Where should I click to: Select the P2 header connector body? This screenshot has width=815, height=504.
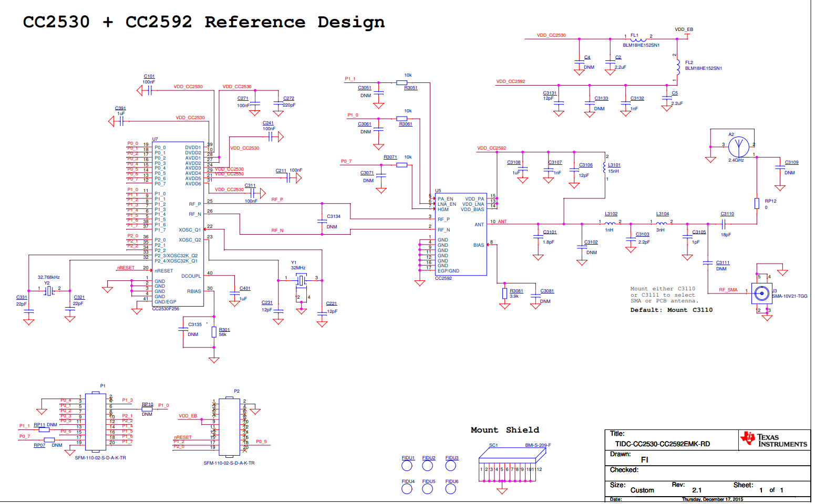(x=229, y=426)
